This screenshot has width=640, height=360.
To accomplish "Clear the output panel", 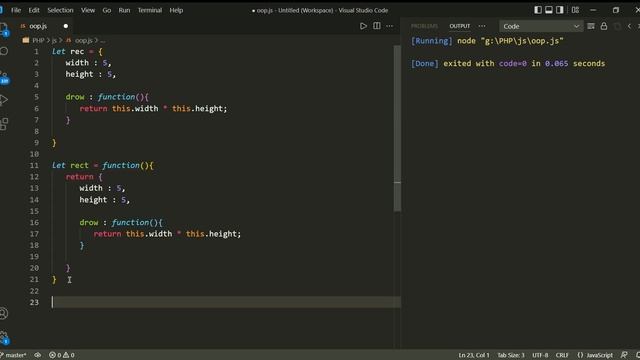I will pyautogui.click(x=591, y=26).
